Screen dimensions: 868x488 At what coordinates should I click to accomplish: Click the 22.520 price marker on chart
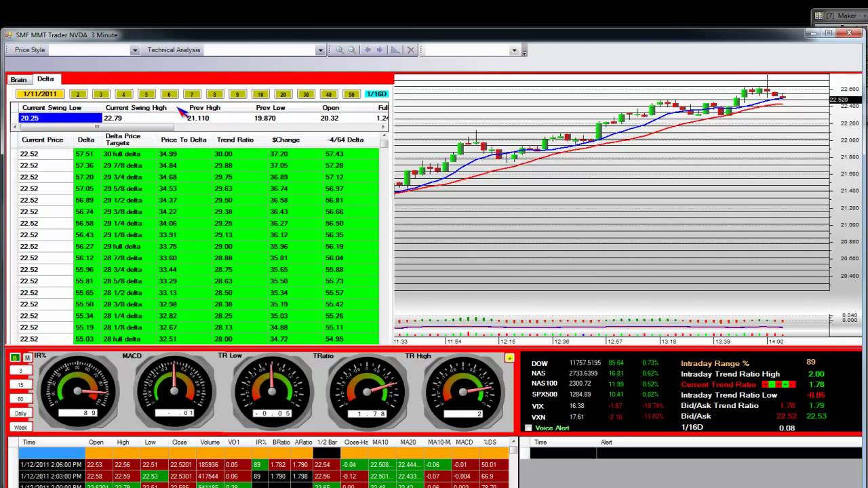coord(839,100)
